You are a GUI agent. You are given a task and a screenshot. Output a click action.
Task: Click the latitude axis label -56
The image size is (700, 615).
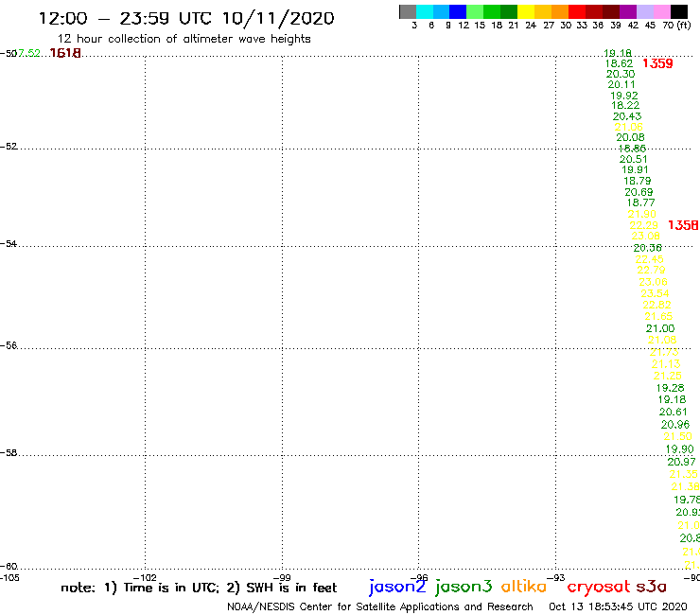9,345
